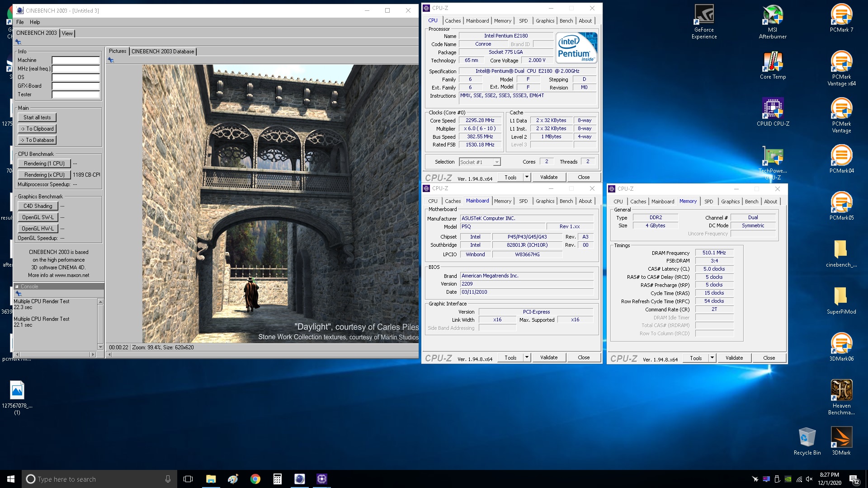Run OpenGL SW-L benchmark

(x=38, y=217)
